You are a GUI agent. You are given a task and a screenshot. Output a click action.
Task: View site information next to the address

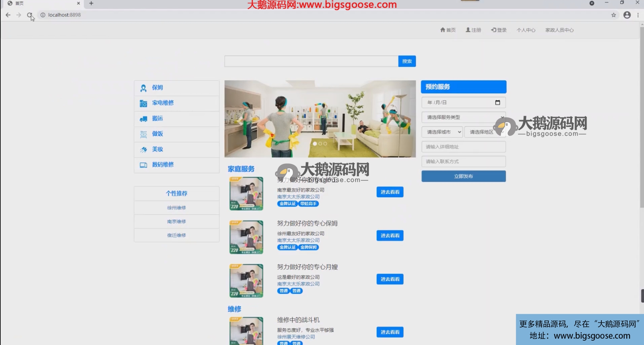[x=43, y=15]
